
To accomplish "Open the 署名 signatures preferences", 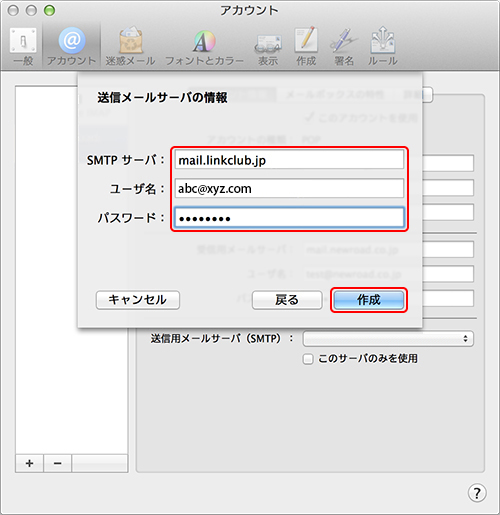I will tap(344, 47).
